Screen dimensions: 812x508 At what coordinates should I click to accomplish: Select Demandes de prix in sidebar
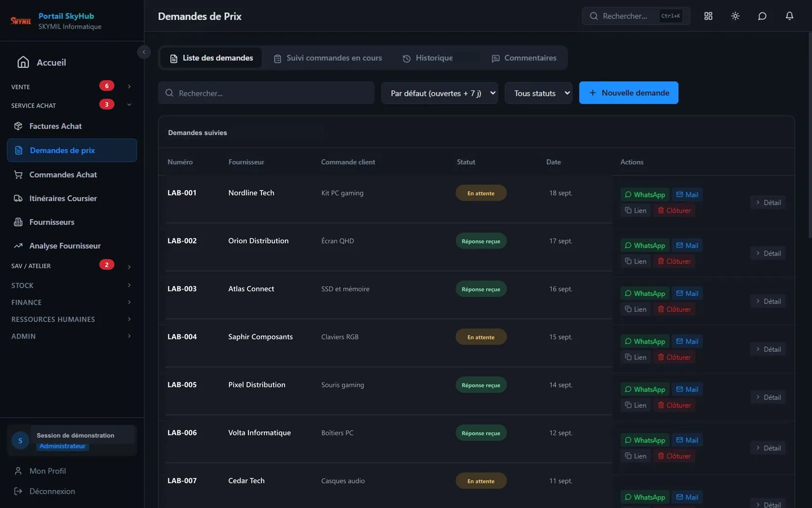click(72, 150)
